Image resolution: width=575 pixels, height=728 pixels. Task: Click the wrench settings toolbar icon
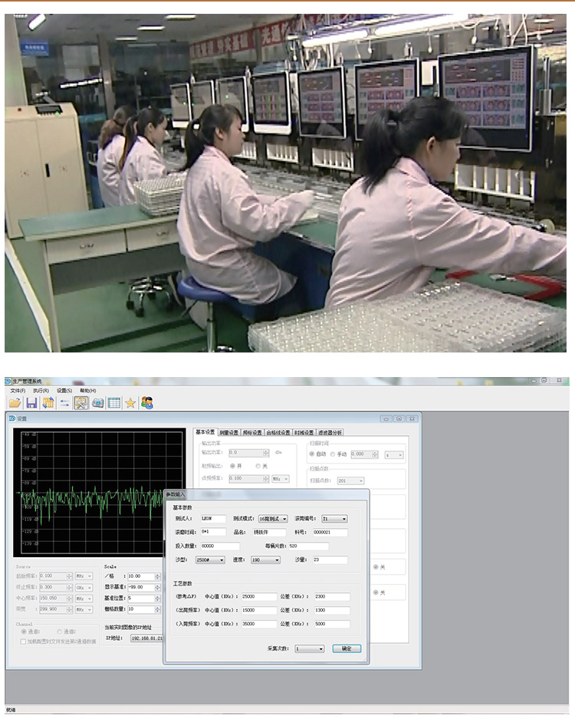(x=80, y=402)
